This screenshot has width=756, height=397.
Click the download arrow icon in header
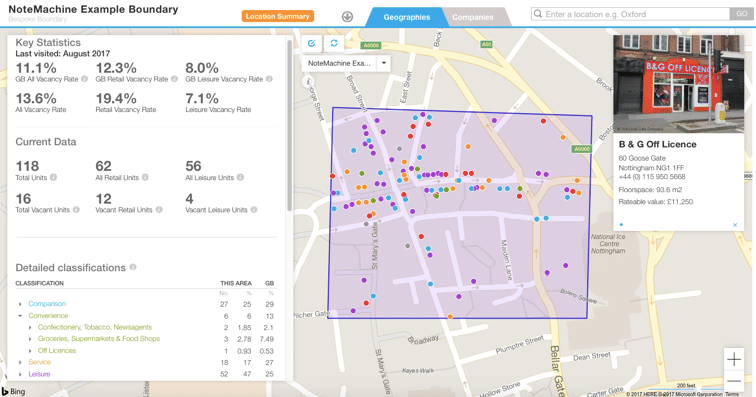tap(347, 17)
